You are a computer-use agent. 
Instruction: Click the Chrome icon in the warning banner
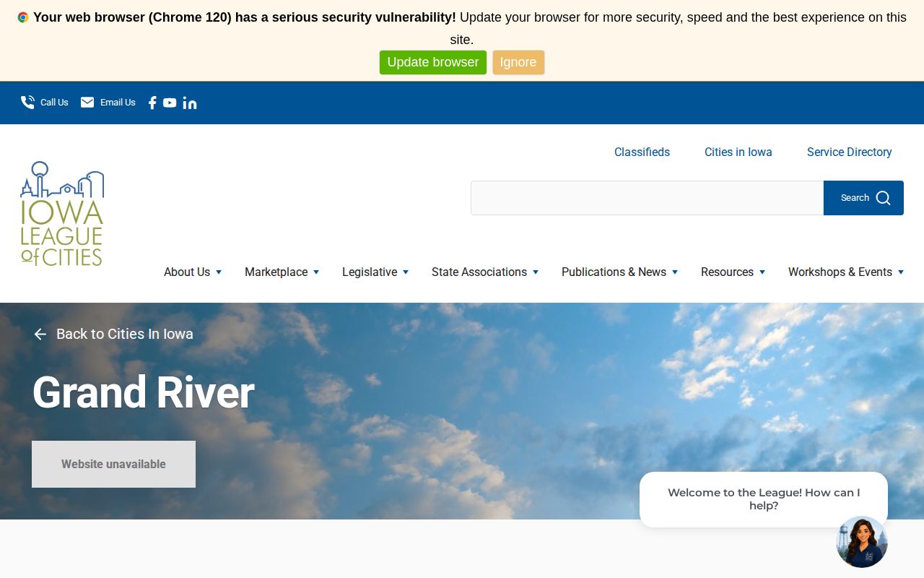(x=23, y=17)
